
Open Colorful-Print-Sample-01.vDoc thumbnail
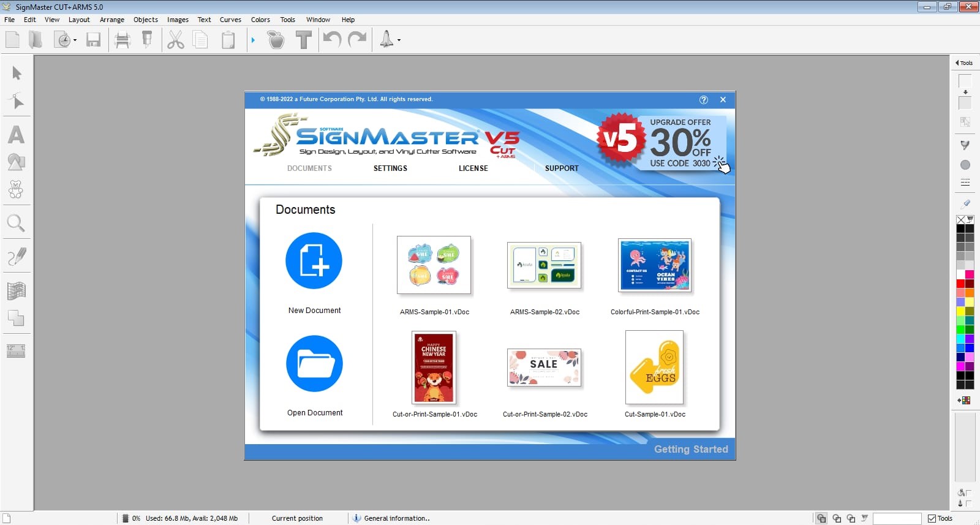(655, 265)
